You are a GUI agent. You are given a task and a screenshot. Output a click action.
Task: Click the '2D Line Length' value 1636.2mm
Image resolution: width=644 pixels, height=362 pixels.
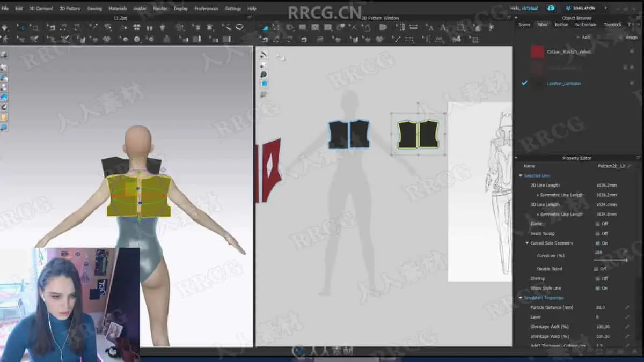[x=606, y=186]
